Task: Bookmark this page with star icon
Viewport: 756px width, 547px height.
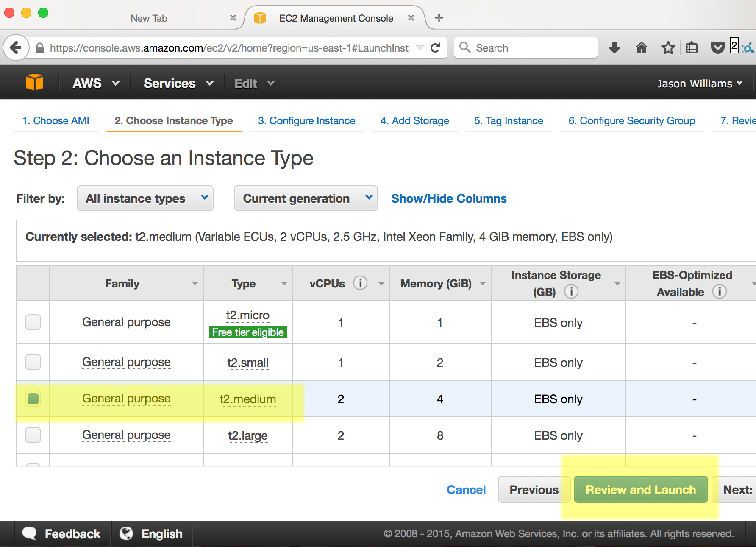Action: 668,48
